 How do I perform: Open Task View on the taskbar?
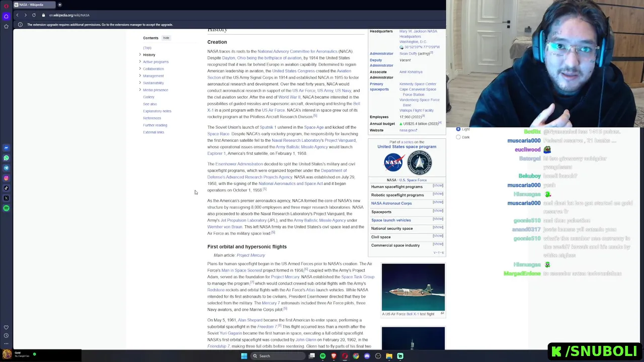coord(312,356)
